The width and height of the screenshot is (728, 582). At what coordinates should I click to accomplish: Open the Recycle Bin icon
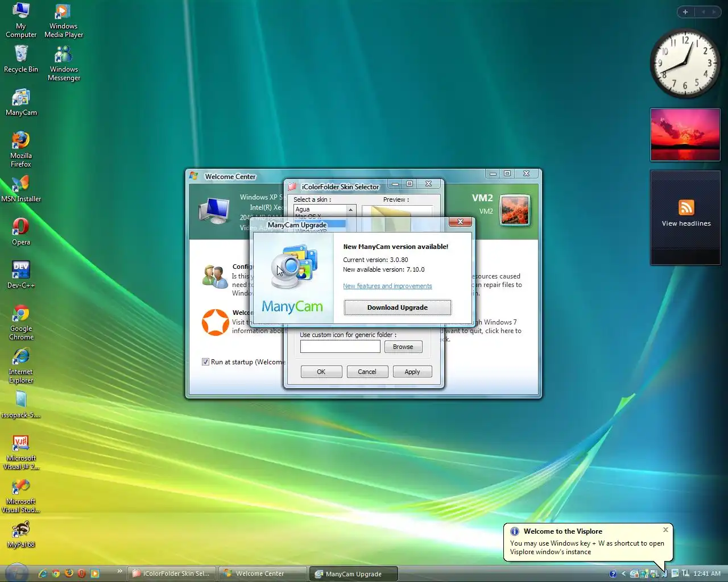[21, 59]
